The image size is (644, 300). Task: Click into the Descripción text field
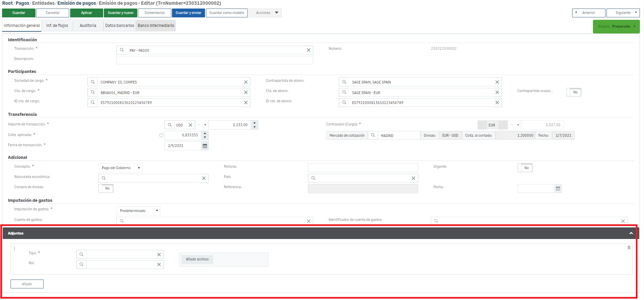coord(215,60)
